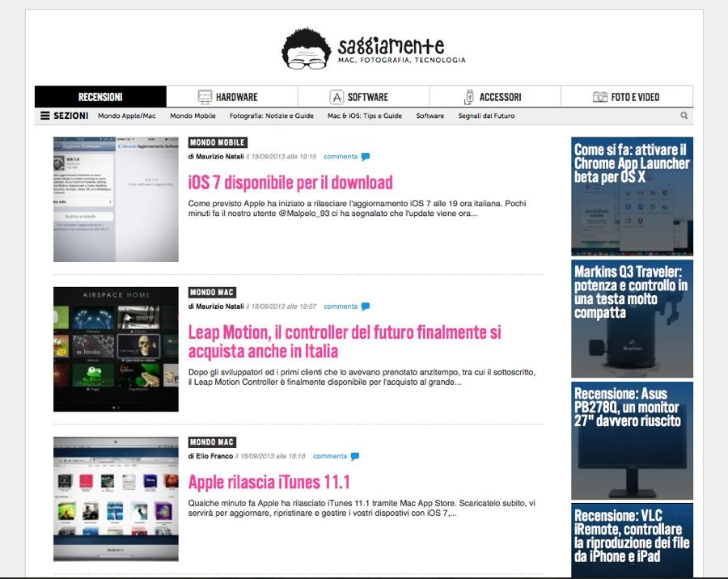Viewport: 728px width, 579px height.
Task: Open the iTunes 11.1 store thumbnail
Action: [x=116, y=499]
